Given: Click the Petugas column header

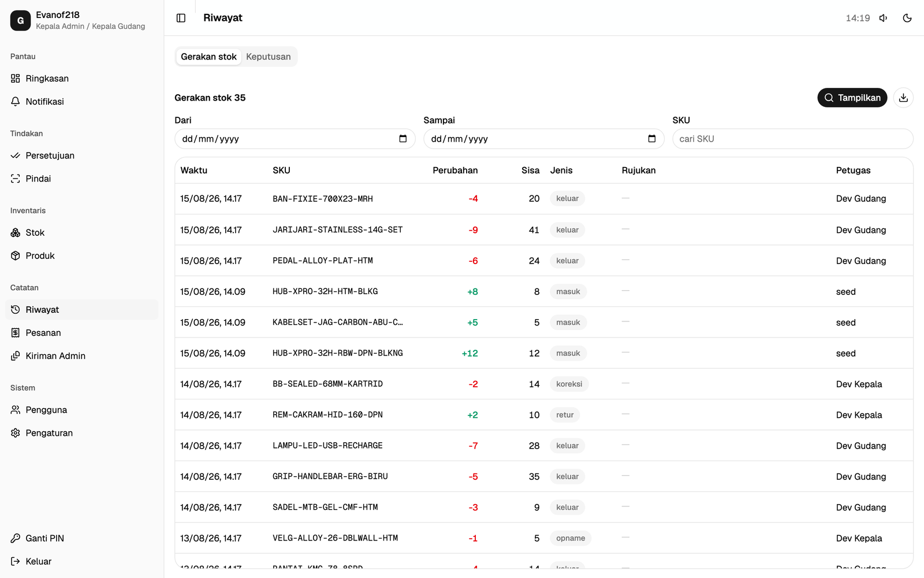Looking at the screenshot, I should click(853, 171).
